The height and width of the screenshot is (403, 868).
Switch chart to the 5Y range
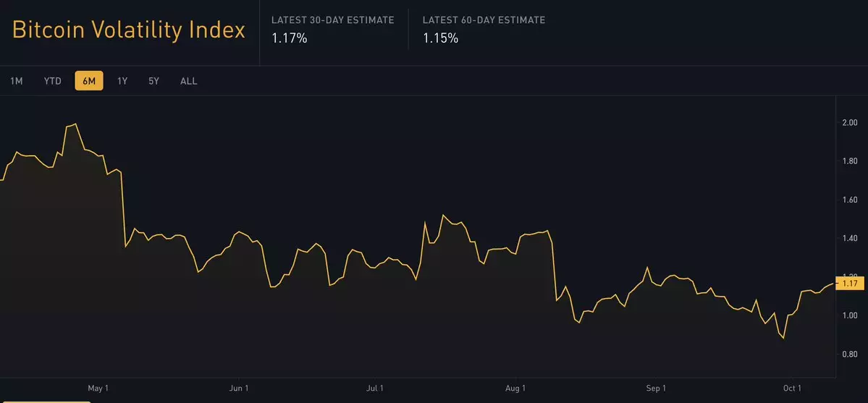tap(153, 81)
